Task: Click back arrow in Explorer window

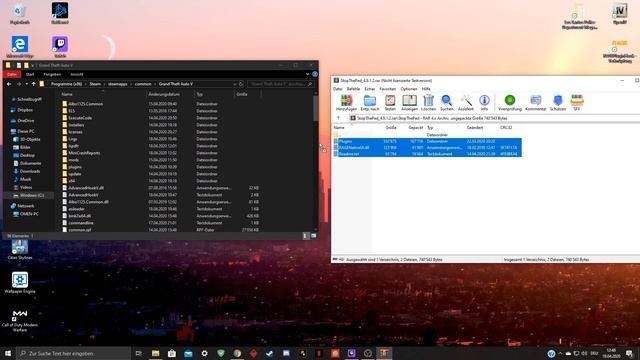Action: coord(9,84)
